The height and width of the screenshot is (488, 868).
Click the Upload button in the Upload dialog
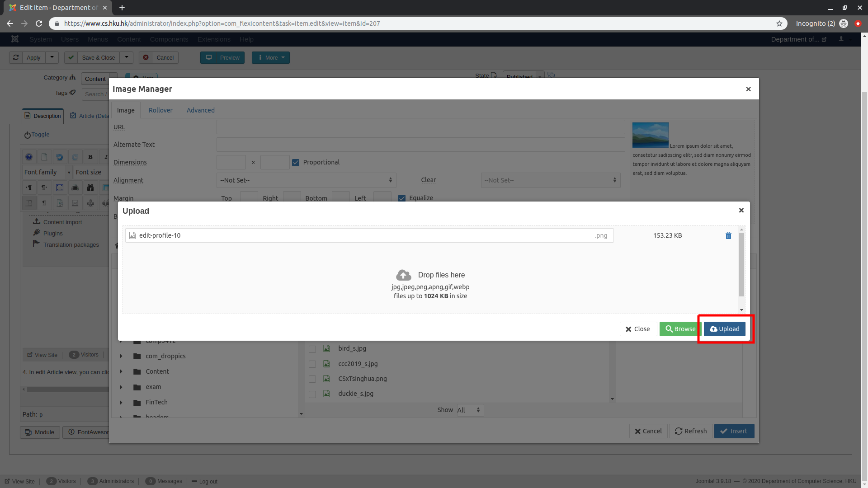click(724, 329)
